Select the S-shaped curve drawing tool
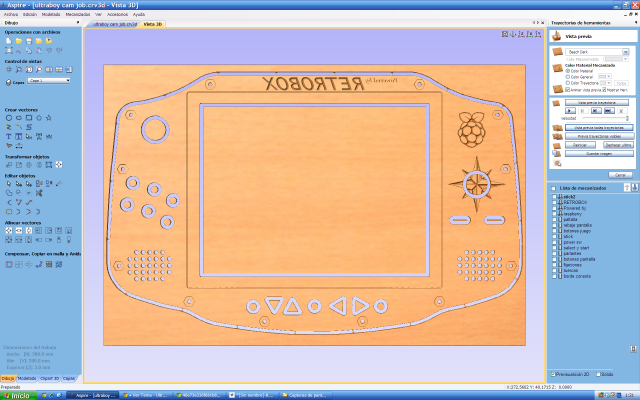Screen dimensions: 640x400 29,127
